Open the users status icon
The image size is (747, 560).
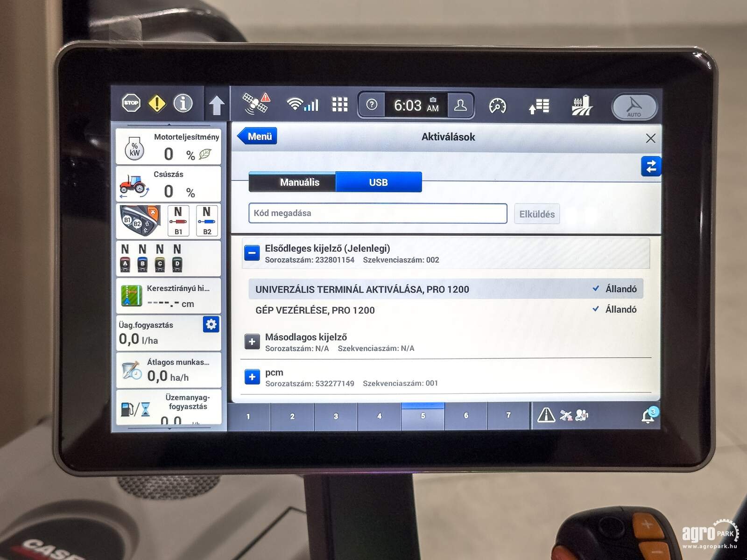(x=582, y=414)
